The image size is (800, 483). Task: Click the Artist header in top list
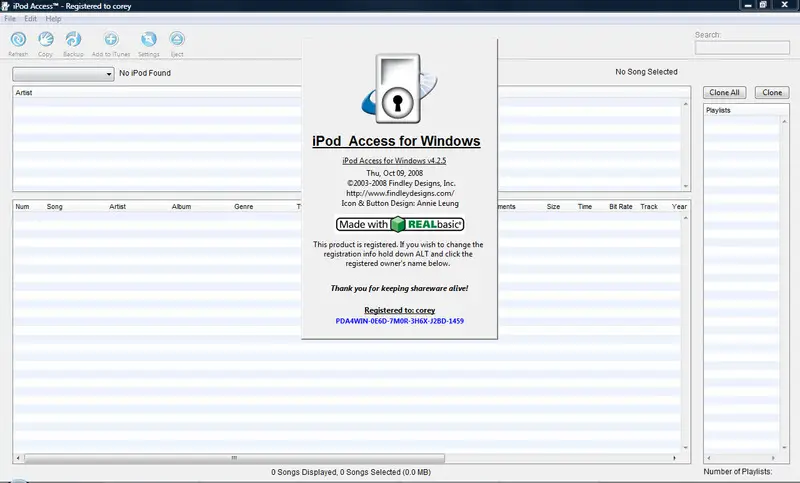[x=23, y=93]
